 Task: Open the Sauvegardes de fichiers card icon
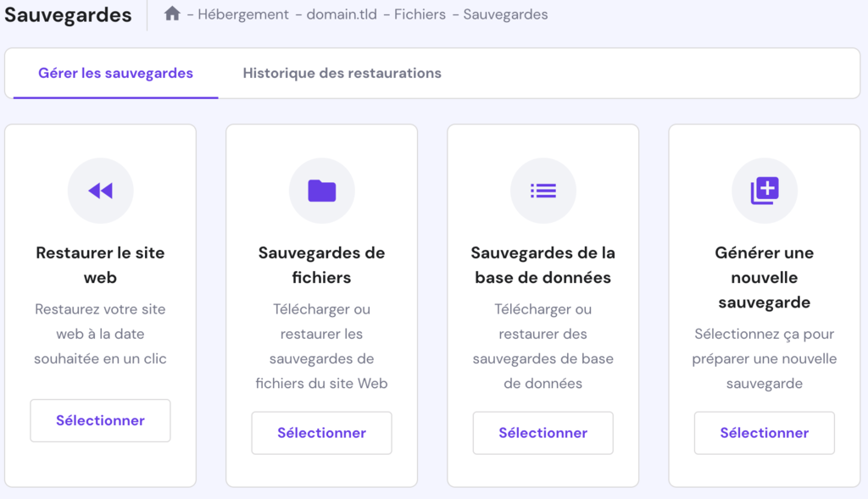(x=321, y=191)
